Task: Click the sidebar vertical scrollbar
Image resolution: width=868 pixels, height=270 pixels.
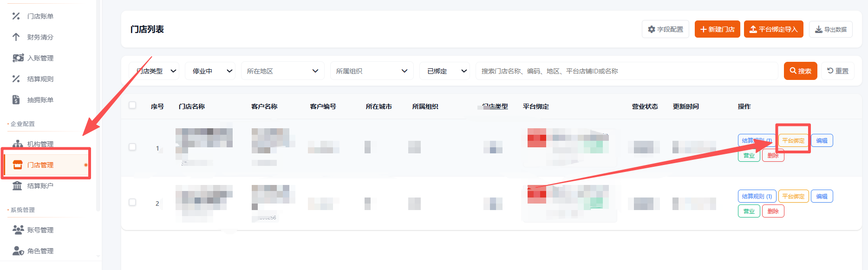Action: pyautogui.click(x=98, y=107)
